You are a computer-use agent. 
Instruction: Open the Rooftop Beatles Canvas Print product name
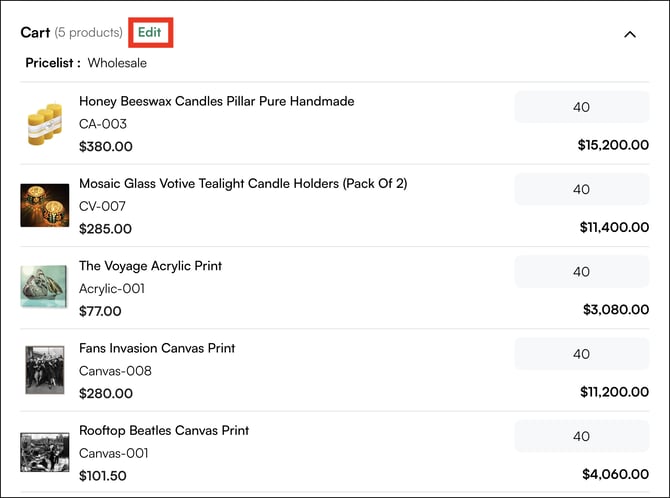point(164,430)
